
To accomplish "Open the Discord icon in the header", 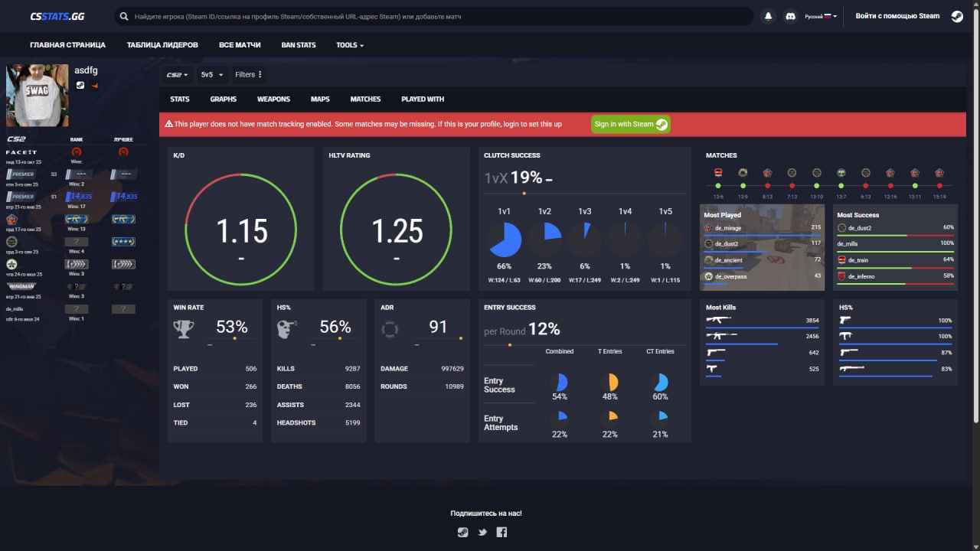I will (x=789, y=15).
